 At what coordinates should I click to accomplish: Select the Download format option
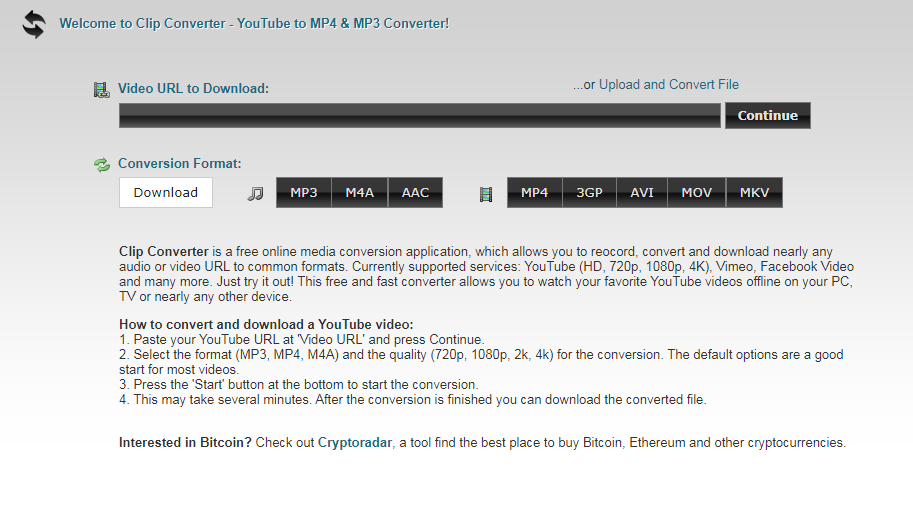(166, 193)
